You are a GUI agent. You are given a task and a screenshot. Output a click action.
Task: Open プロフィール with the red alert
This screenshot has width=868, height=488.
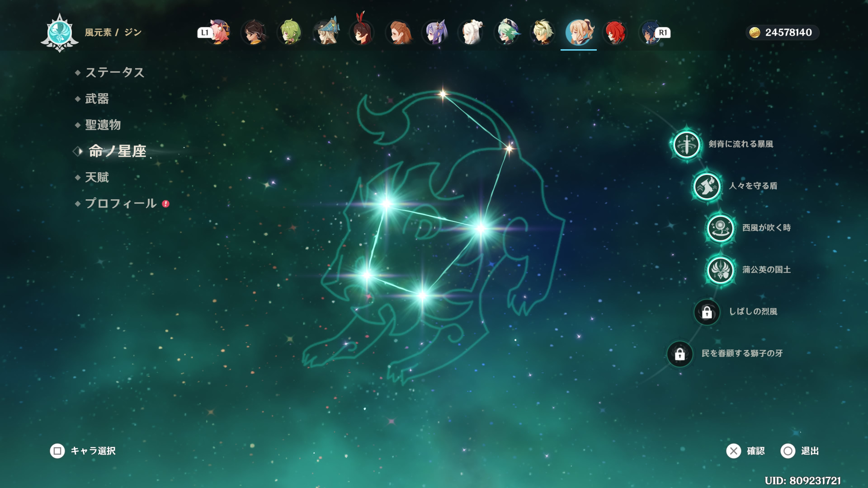click(x=121, y=203)
